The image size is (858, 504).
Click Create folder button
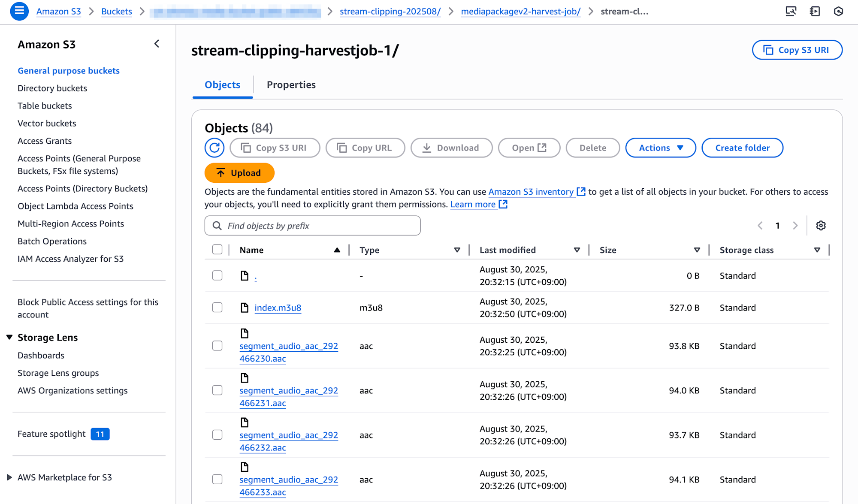click(742, 148)
